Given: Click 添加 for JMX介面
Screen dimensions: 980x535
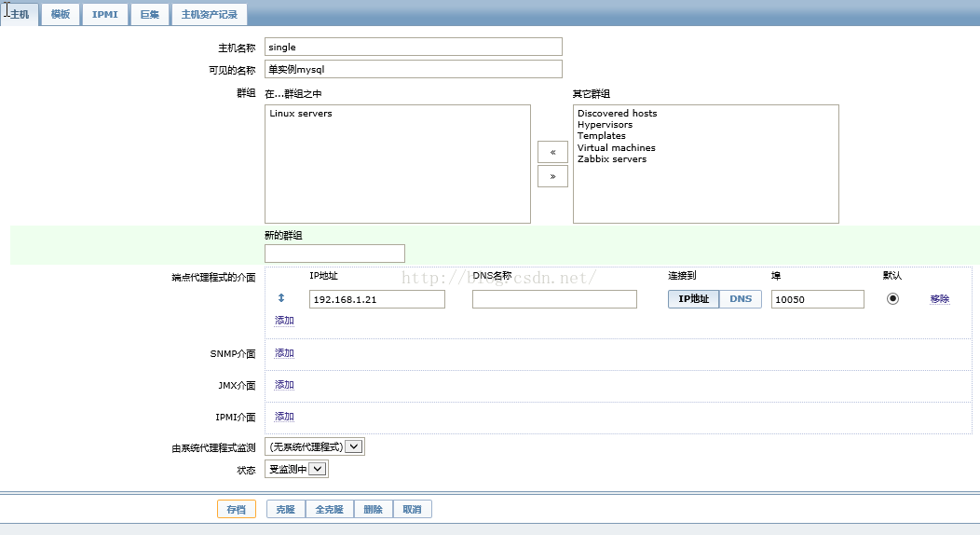Looking at the screenshot, I should click(284, 384).
